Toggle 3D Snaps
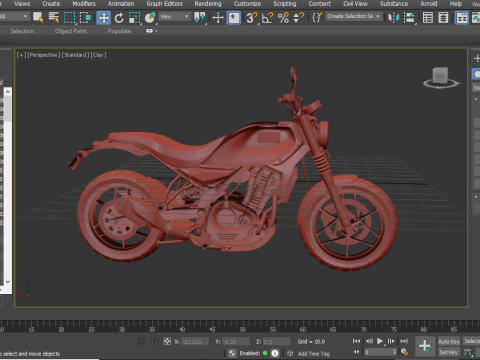 (252, 17)
